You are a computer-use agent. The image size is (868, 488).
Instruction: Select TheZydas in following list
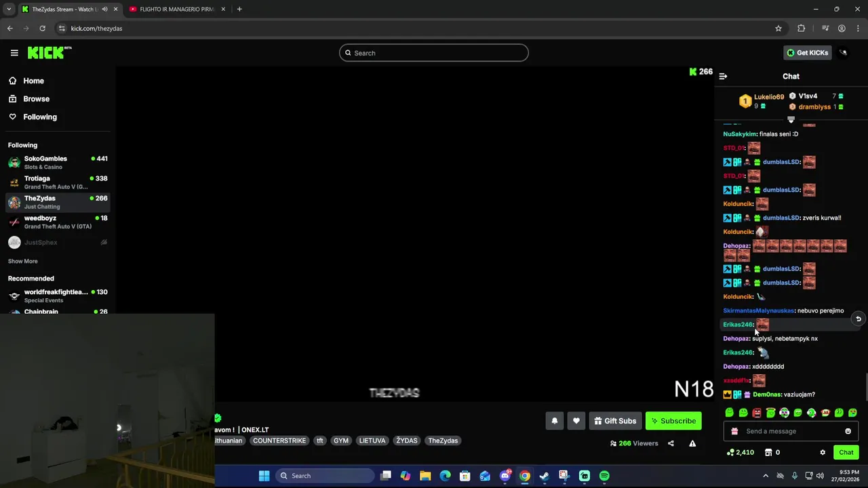(x=58, y=202)
